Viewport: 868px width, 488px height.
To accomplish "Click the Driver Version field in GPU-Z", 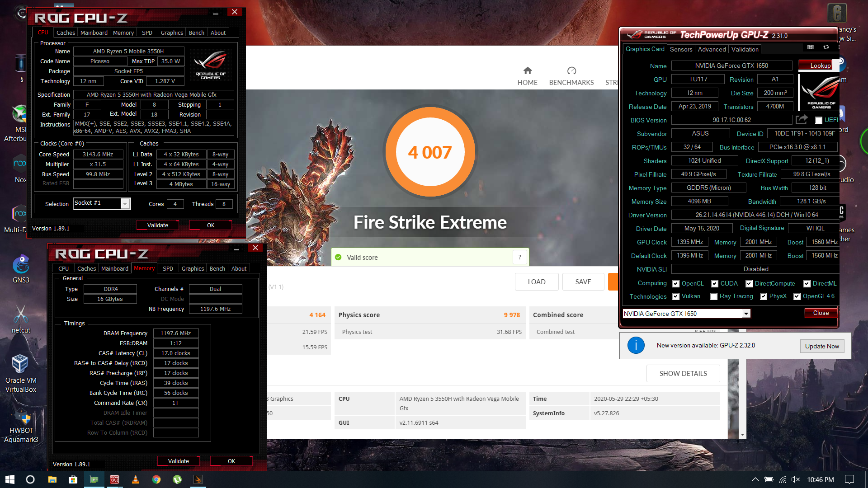I will (x=756, y=215).
